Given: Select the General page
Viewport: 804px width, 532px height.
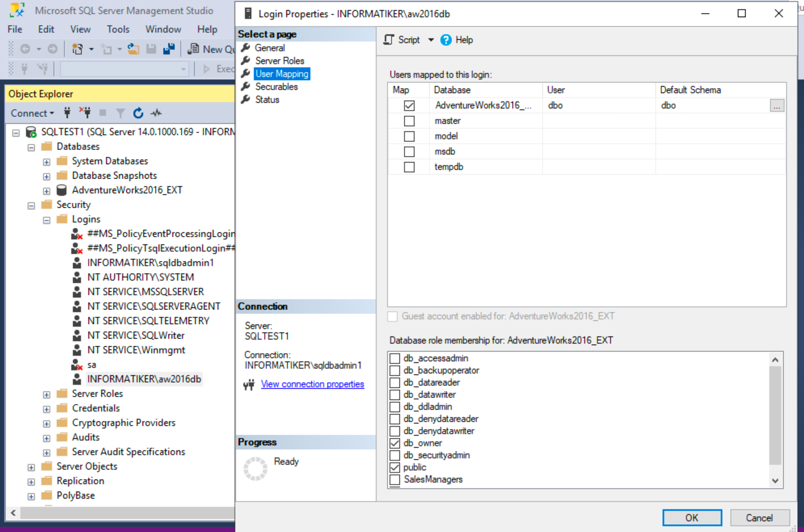Looking at the screenshot, I should (x=270, y=48).
